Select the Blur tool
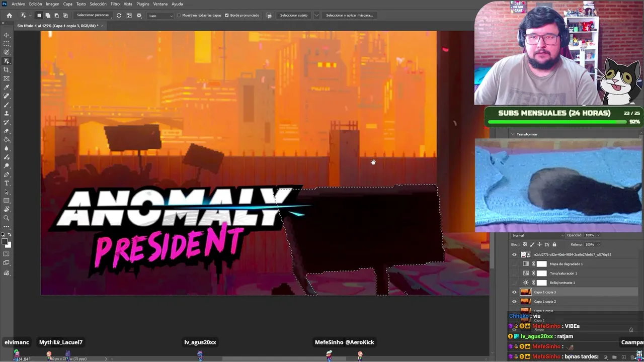Image resolution: width=644 pixels, height=362 pixels. (x=7, y=148)
